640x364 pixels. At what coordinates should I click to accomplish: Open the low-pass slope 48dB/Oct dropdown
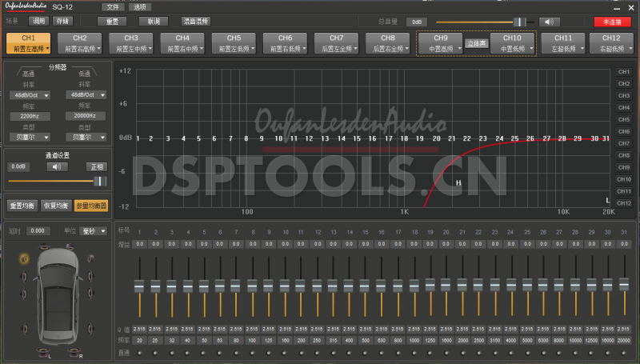[x=86, y=94]
